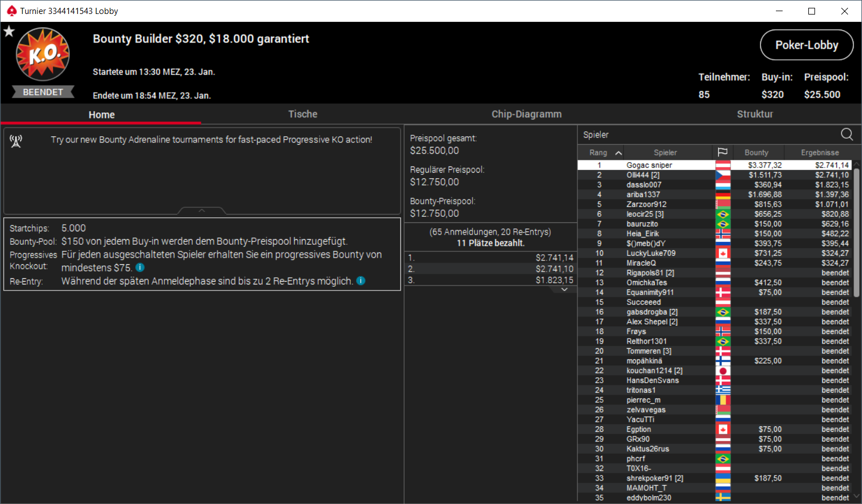Click the Spieler column header
This screenshot has height=504, width=862.
[x=665, y=153]
